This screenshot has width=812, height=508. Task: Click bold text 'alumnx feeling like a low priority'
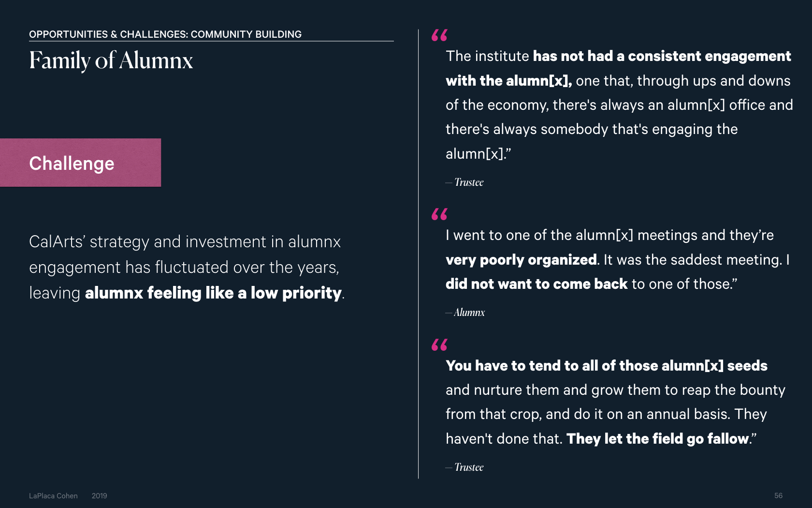point(213,293)
